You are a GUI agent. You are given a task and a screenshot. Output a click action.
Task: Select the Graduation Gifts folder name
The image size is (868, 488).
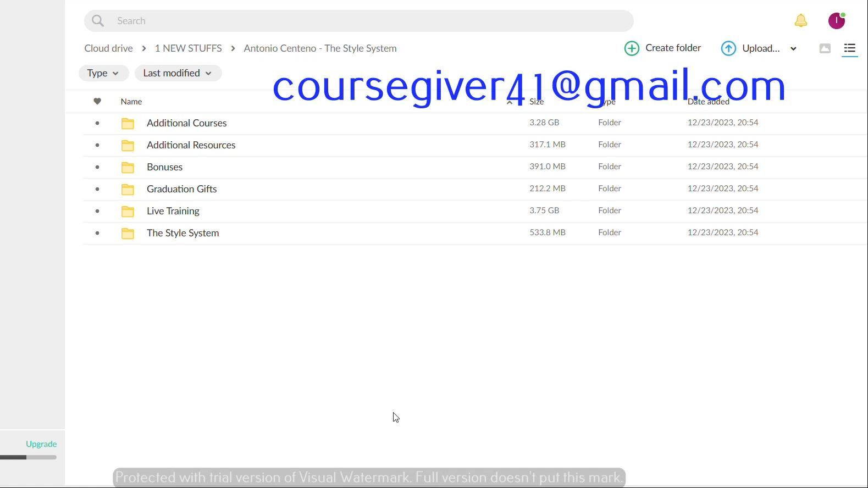pyautogui.click(x=181, y=189)
